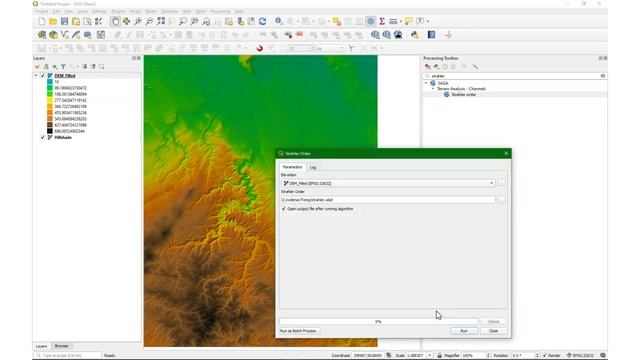Click the Map Tips yellow speech bubble icon
This screenshot has width=640, height=360.
pos(409,21)
